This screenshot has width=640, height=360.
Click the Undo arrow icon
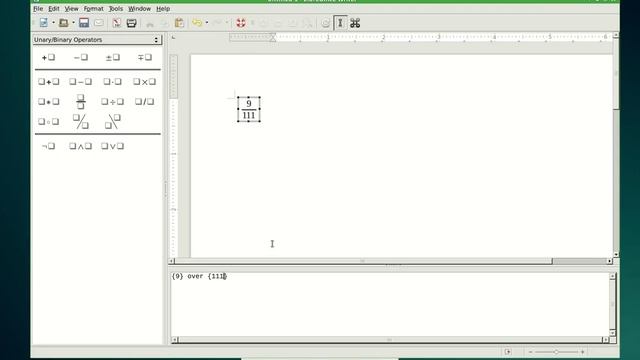click(x=197, y=23)
